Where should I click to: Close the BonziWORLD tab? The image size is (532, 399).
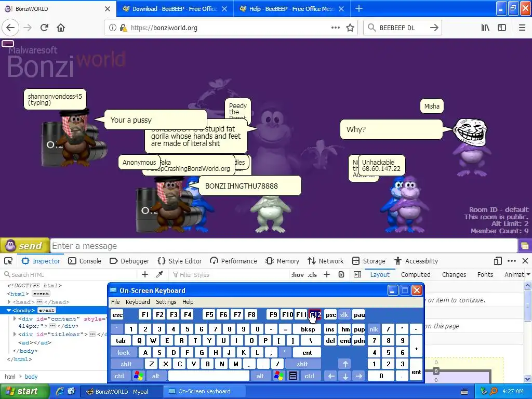point(107,9)
